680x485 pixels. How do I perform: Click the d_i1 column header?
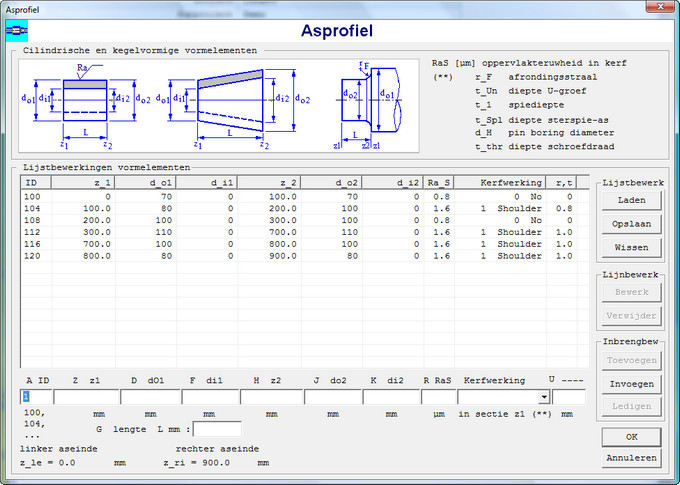click(207, 183)
